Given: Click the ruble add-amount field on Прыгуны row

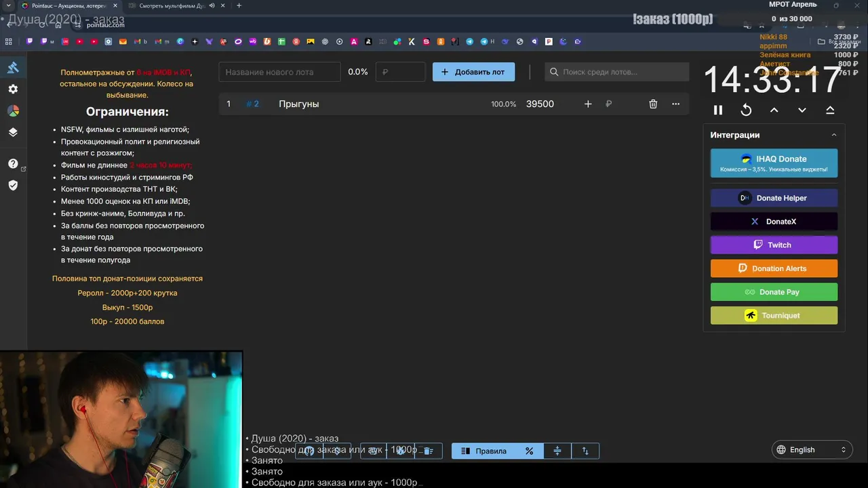Looking at the screenshot, I should (x=618, y=104).
